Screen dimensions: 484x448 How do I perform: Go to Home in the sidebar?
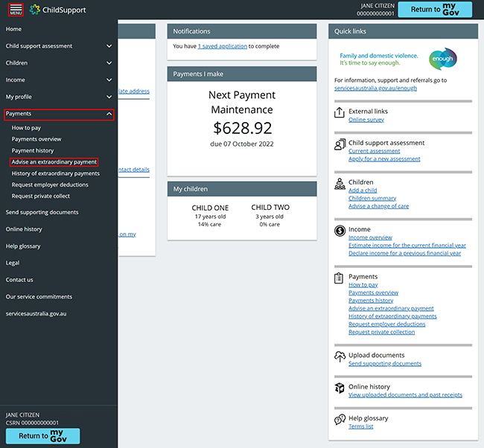13,29
